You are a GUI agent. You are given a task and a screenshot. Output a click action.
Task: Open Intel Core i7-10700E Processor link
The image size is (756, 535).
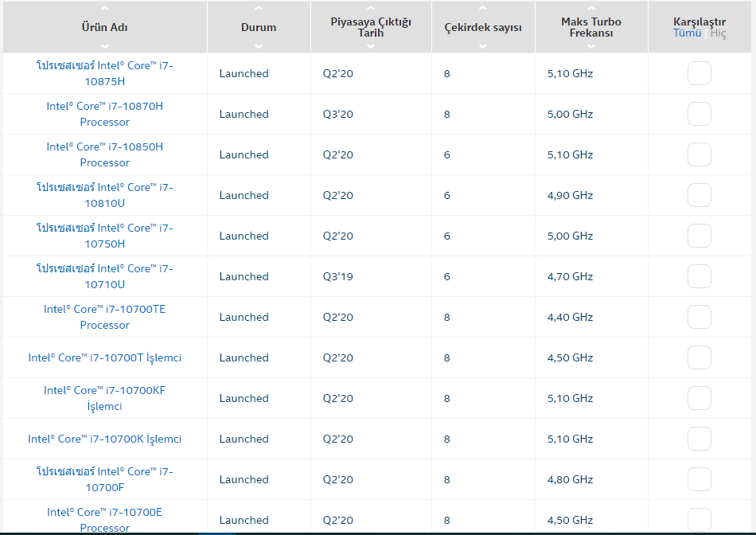point(104,520)
